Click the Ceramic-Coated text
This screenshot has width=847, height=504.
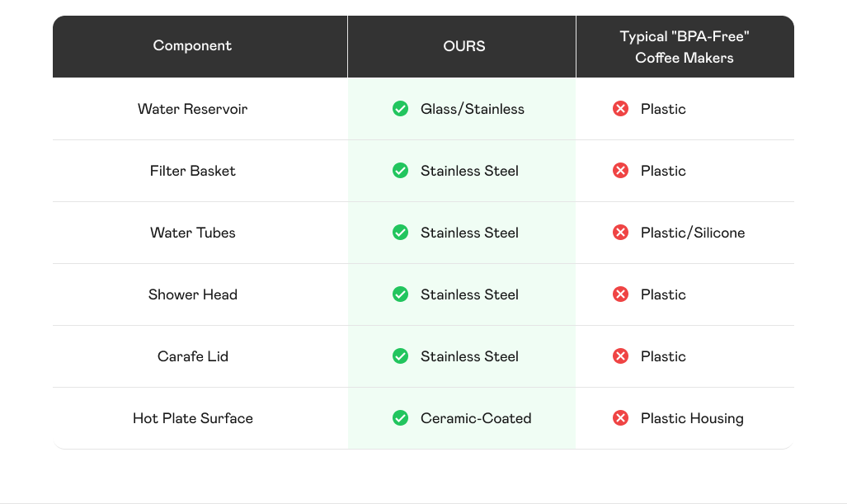(x=476, y=418)
